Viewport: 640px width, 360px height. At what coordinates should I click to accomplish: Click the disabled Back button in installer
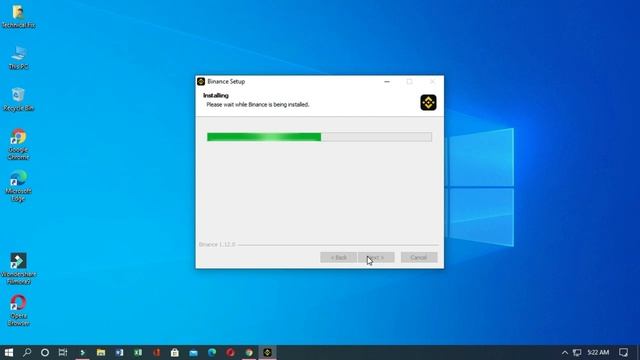(x=338, y=258)
